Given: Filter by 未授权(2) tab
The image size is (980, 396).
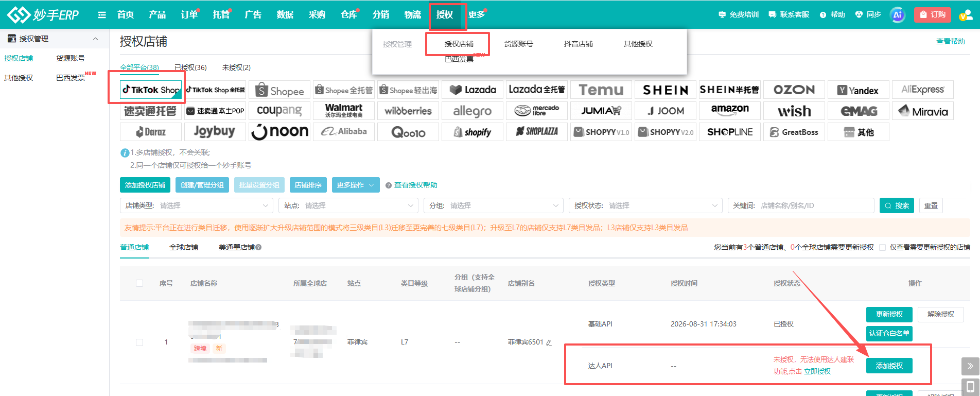Looking at the screenshot, I should (236, 67).
